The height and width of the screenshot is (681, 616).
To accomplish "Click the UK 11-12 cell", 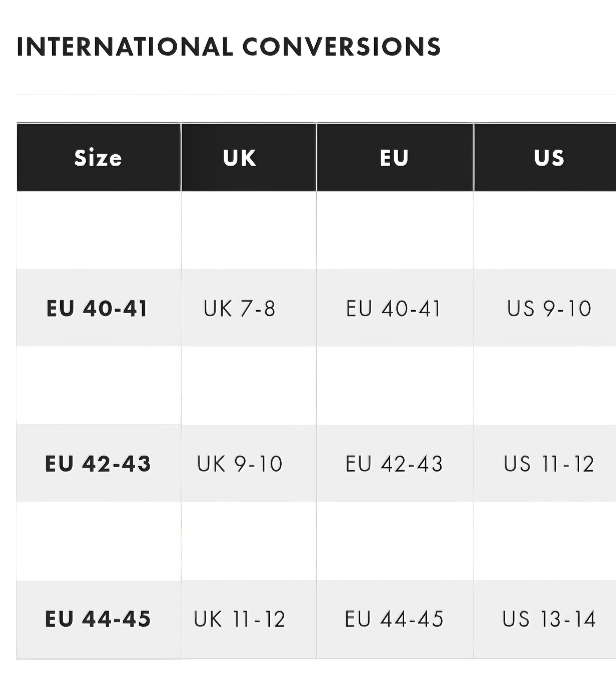I will 239,619.
